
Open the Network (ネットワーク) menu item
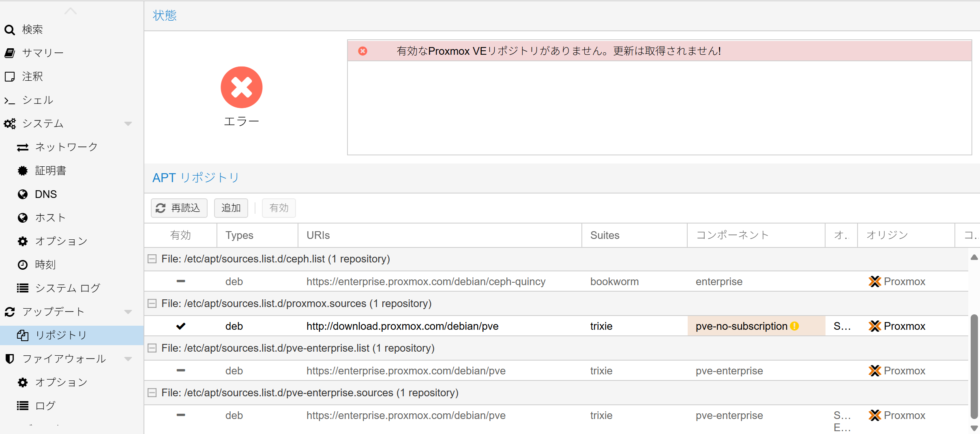click(x=72, y=147)
